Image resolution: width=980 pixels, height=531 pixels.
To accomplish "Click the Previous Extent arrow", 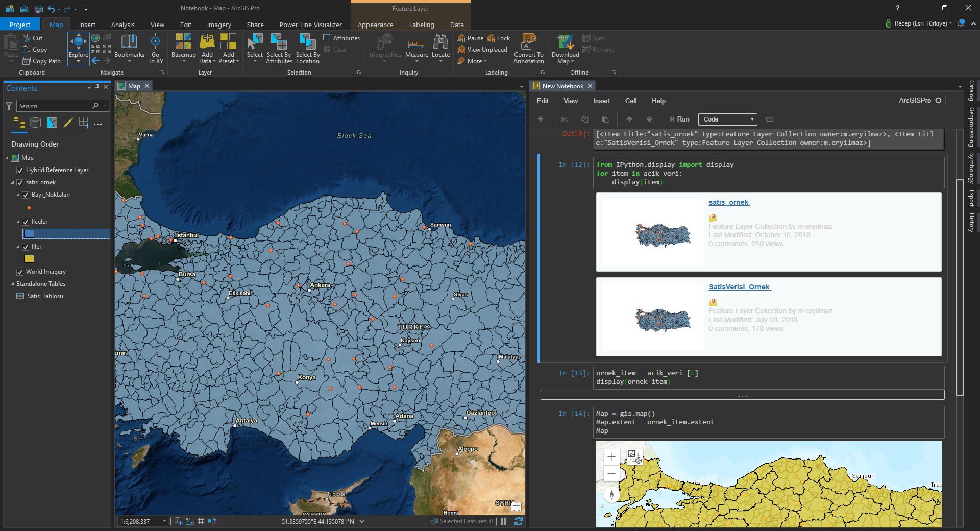I will pyautogui.click(x=95, y=61).
